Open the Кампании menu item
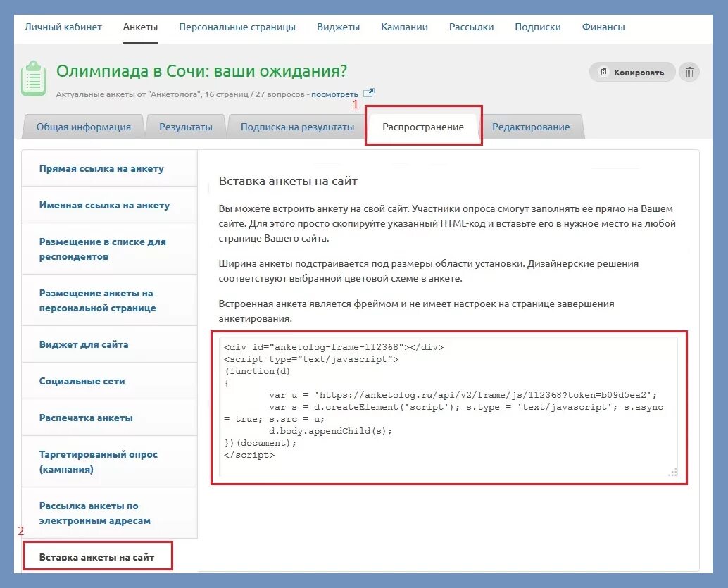 click(404, 27)
